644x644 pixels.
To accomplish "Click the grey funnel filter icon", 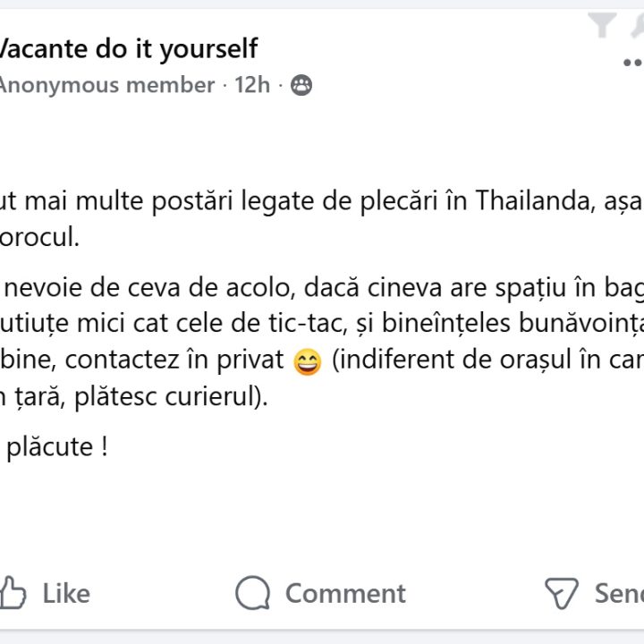I will (602, 26).
